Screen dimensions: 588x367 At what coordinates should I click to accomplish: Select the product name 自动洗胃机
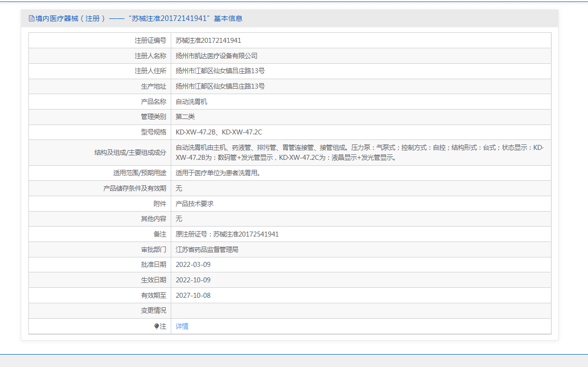pyautogui.click(x=191, y=102)
